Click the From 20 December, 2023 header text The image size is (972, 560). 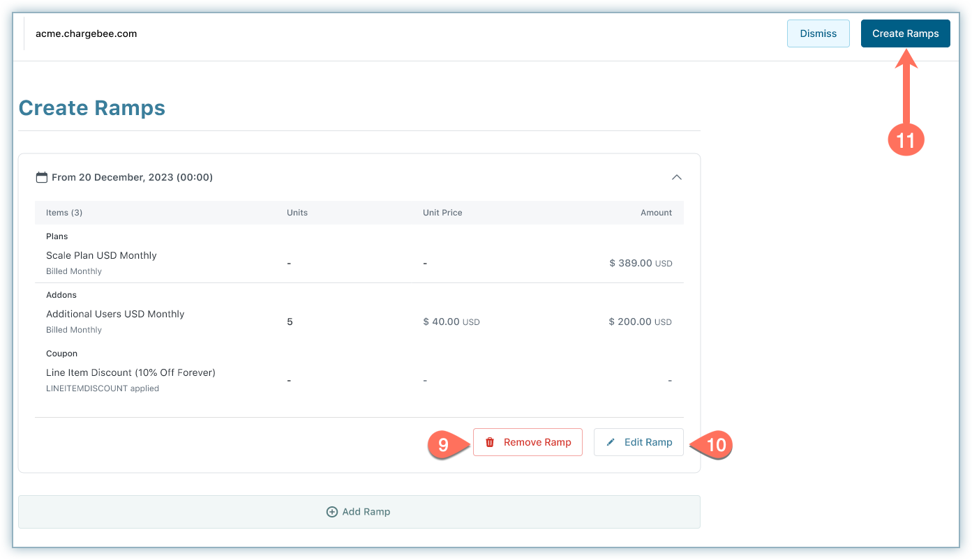(x=132, y=177)
